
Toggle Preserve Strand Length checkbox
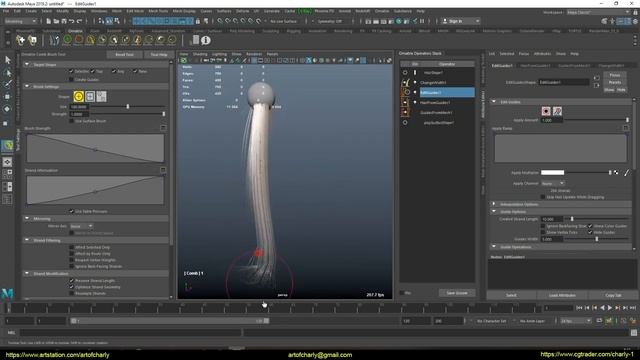tap(71, 280)
